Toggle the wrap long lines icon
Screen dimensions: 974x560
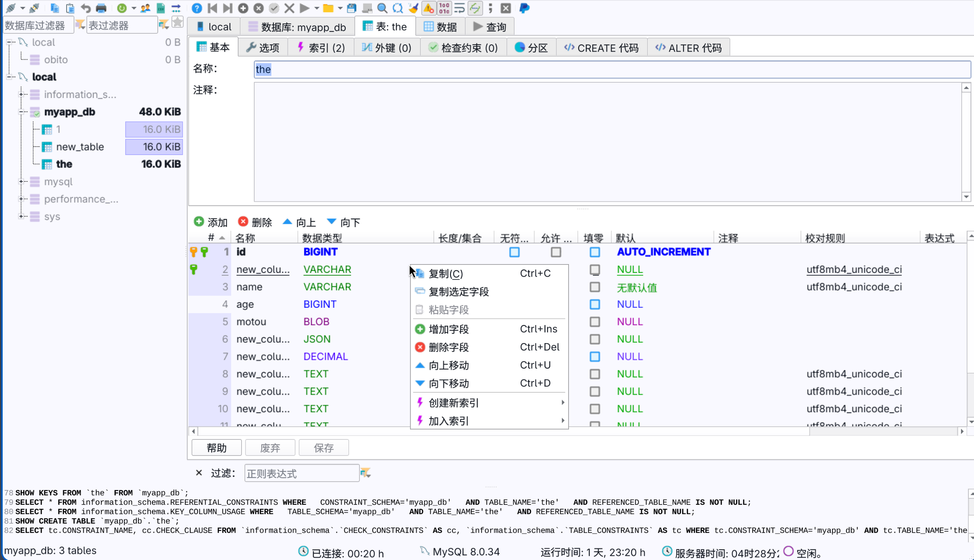click(459, 8)
